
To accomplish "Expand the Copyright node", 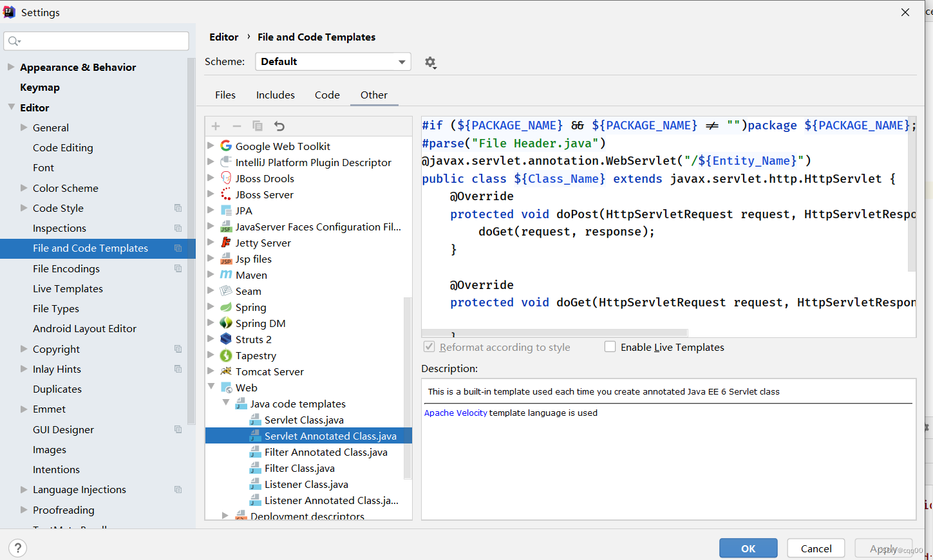I will tap(24, 349).
